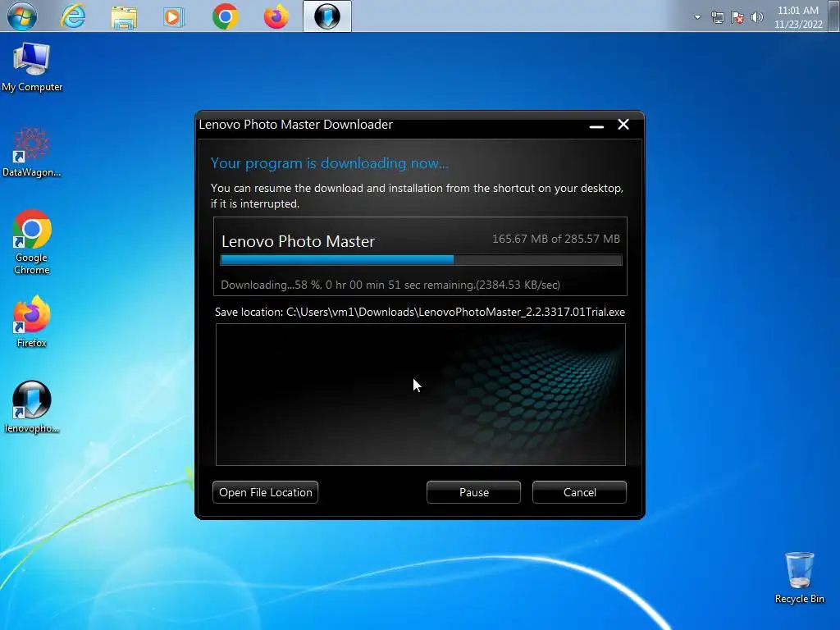Select Google Chrome desktop shortcut
Viewport: 840px width, 630px height.
[32, 242]
